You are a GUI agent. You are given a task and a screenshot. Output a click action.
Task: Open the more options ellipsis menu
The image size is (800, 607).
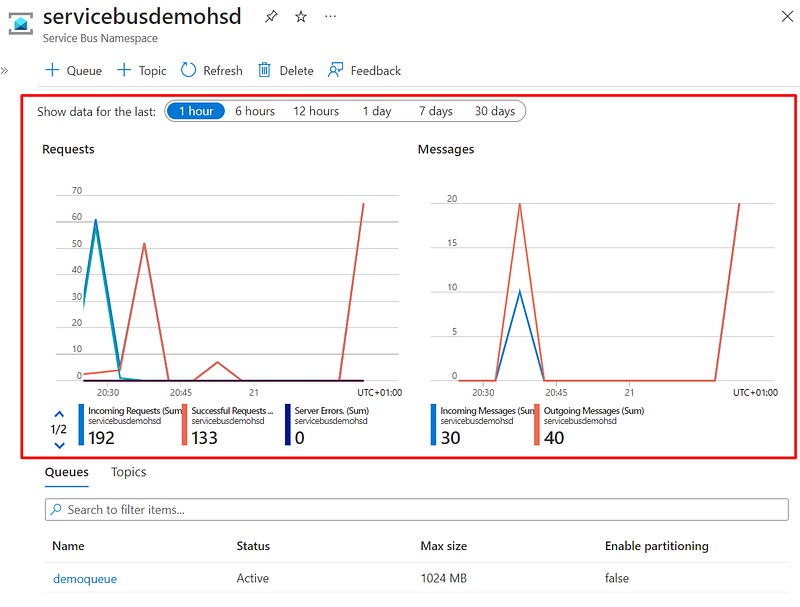(331, 16)
